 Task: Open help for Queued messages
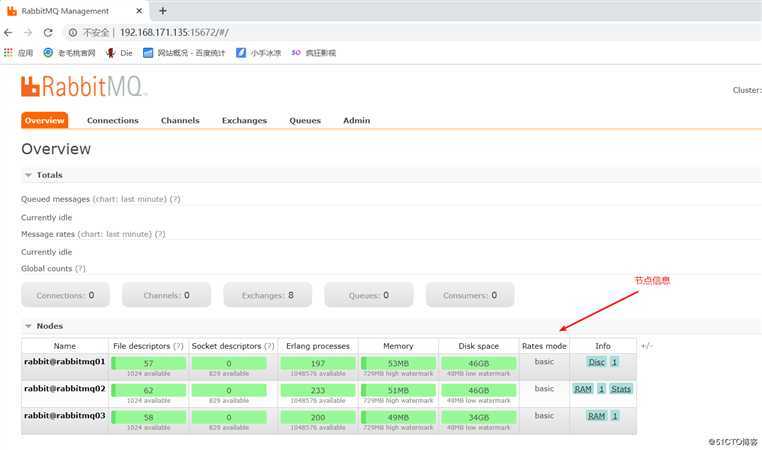175,199
